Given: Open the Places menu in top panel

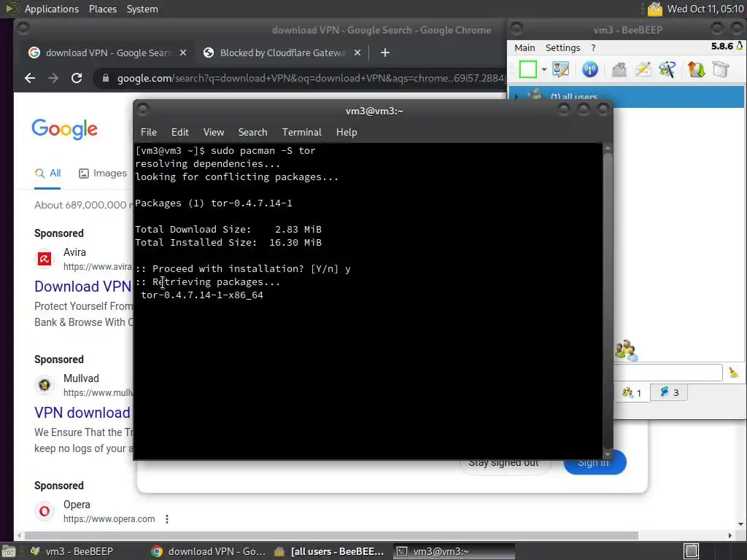Looking at the screenshot, I should 102,9.
